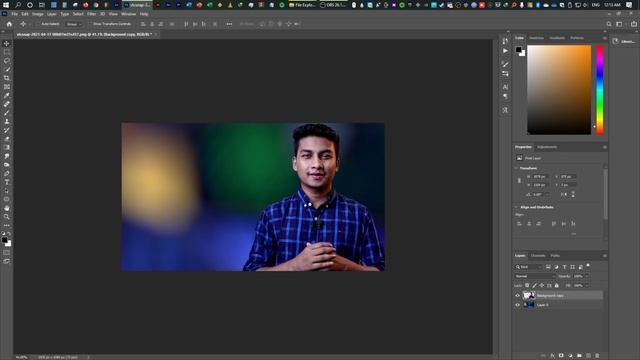Select the Crop tool
This screenshot has height=360, width=640.
coord(7,78)
